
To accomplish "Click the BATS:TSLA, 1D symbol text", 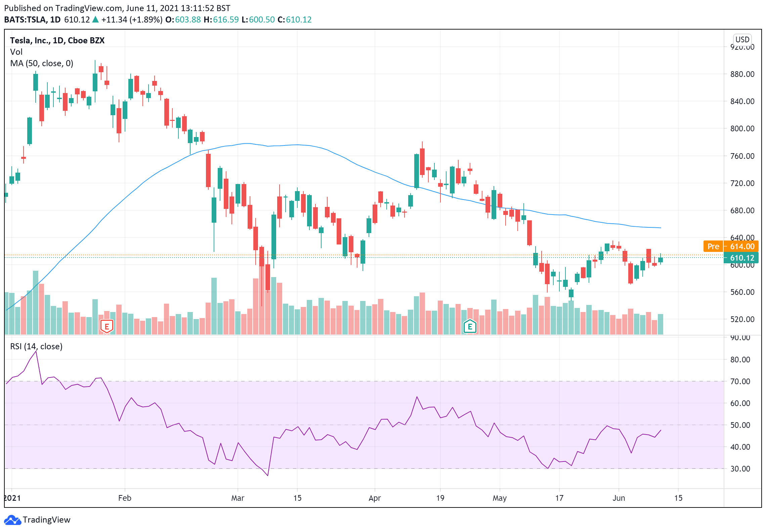I will (x=32, y=19).
